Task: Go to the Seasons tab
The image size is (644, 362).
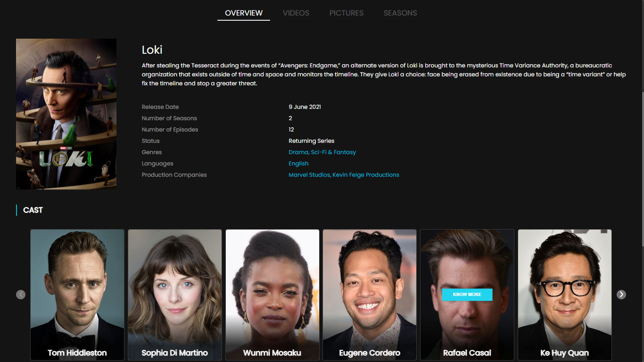Action: click(x=400, y=13)
